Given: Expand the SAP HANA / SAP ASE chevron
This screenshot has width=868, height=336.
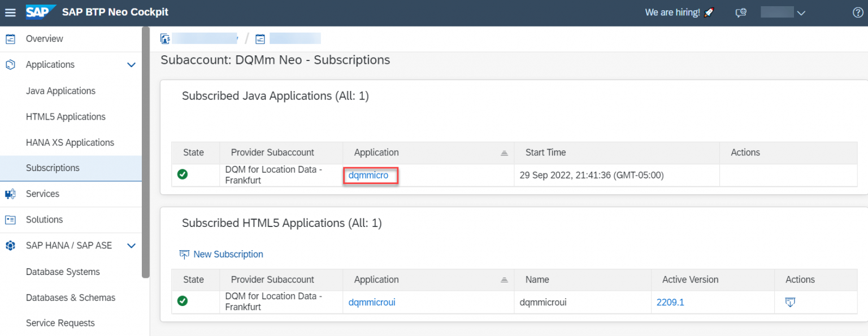Looking at the screenshot, I should click(x=131, y=245).
